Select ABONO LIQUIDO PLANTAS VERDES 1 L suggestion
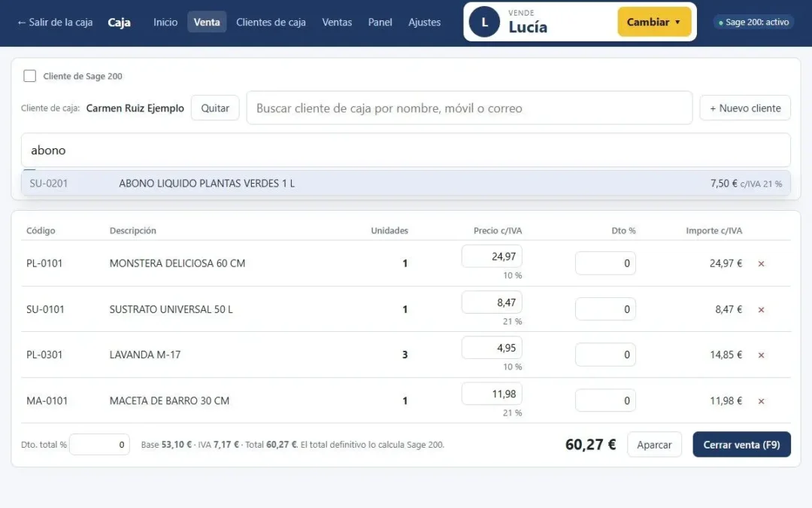812x508 pixels. point(405,184)
